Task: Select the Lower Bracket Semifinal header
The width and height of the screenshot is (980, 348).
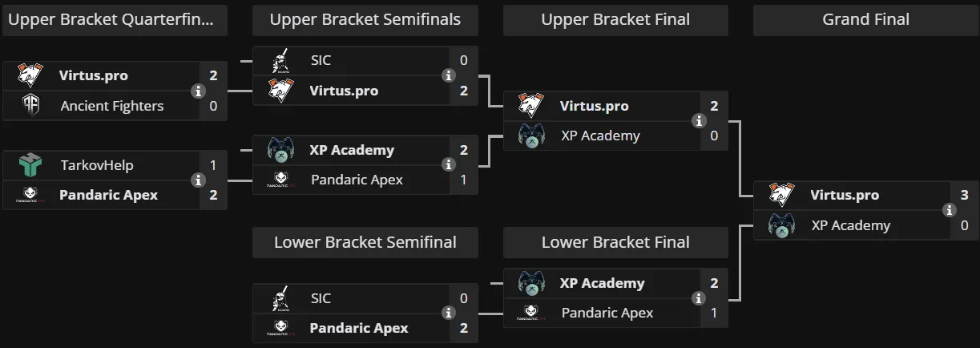Action: tap(365, 242)
